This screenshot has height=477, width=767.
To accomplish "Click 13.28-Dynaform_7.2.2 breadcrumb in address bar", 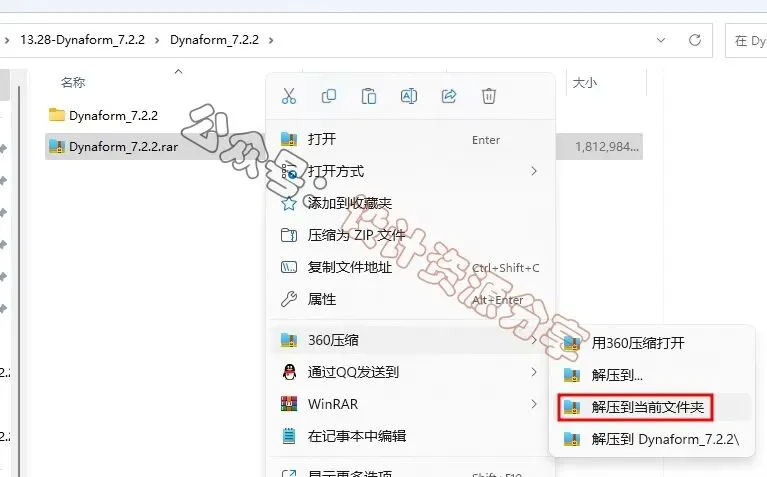I will click(x=82, y=40).
